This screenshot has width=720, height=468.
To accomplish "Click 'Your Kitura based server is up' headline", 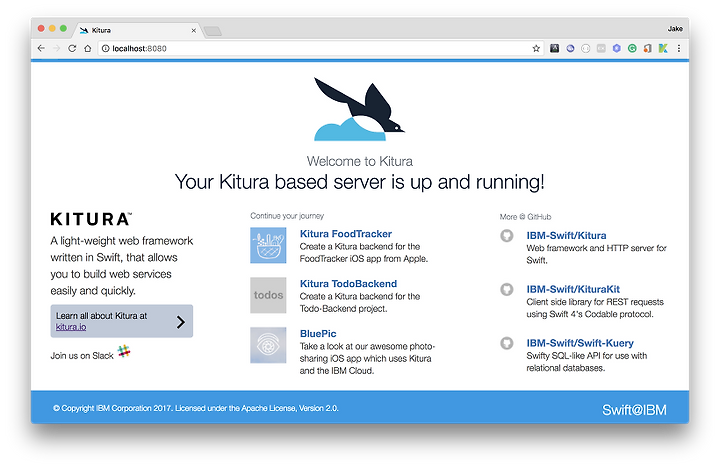I will pyautogui.click(x=360, y=182).
